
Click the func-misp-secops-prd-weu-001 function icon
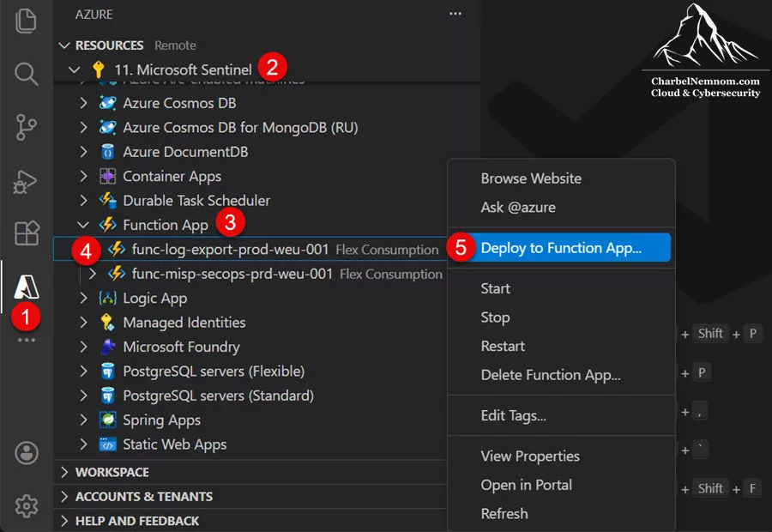(117, 274)
